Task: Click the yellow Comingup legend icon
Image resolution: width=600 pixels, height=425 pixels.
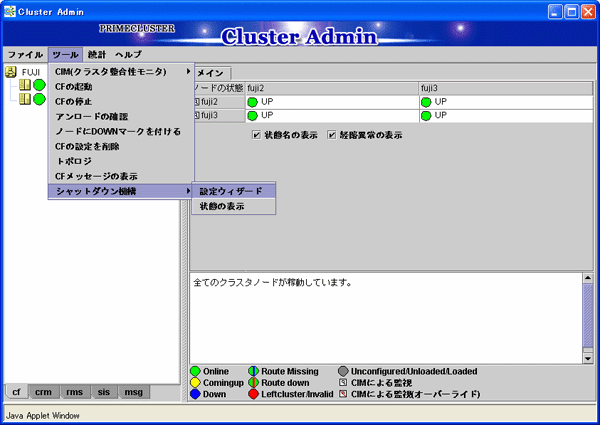Action: [x=196, y=383]
